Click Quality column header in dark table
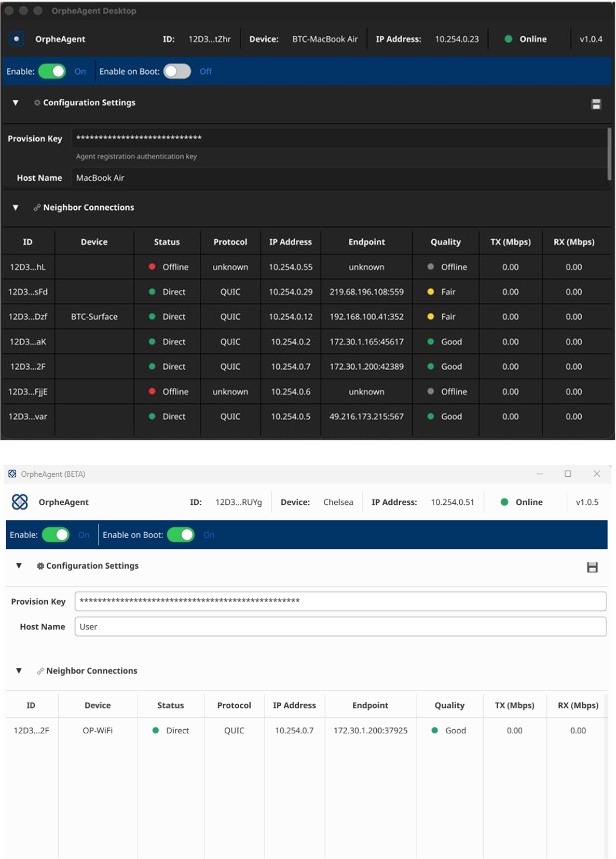Screen dimensions: 616x859 click(x=445, y=242)
